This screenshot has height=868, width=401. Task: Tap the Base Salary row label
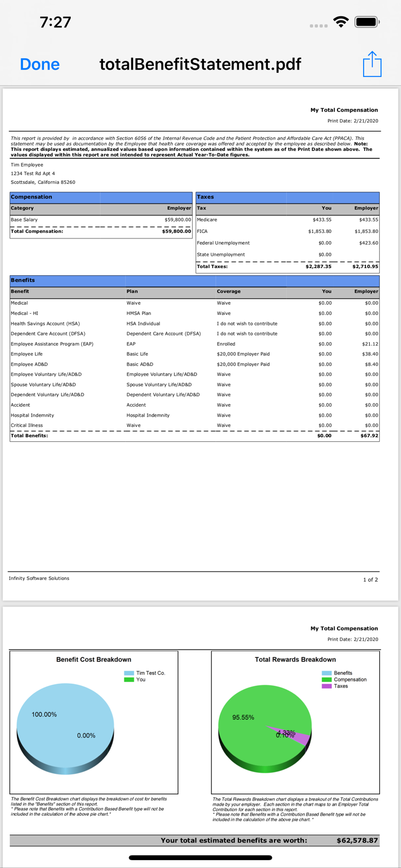(x=25, y=220)
